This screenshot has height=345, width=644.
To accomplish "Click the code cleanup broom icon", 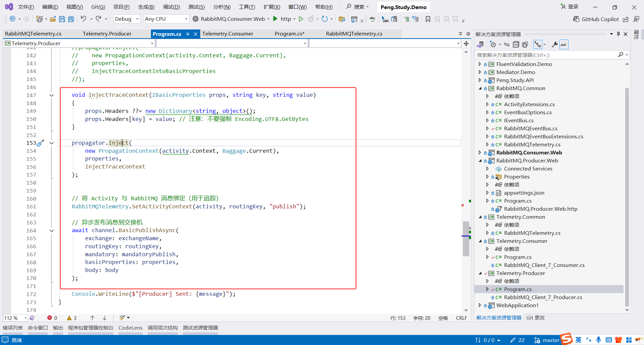I will click(122, 318).
